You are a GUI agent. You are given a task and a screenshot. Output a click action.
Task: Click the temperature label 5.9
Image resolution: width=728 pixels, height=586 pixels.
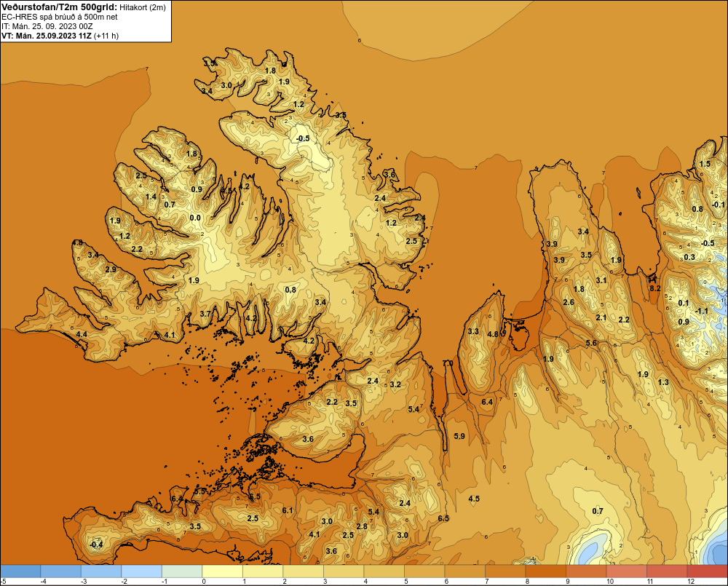[459, 436]
